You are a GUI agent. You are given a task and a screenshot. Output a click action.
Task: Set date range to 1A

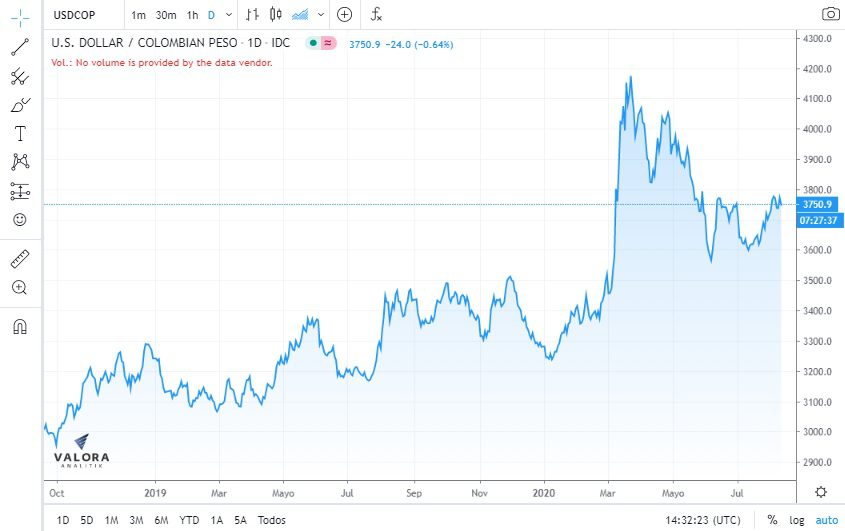(x=217, y=520)
